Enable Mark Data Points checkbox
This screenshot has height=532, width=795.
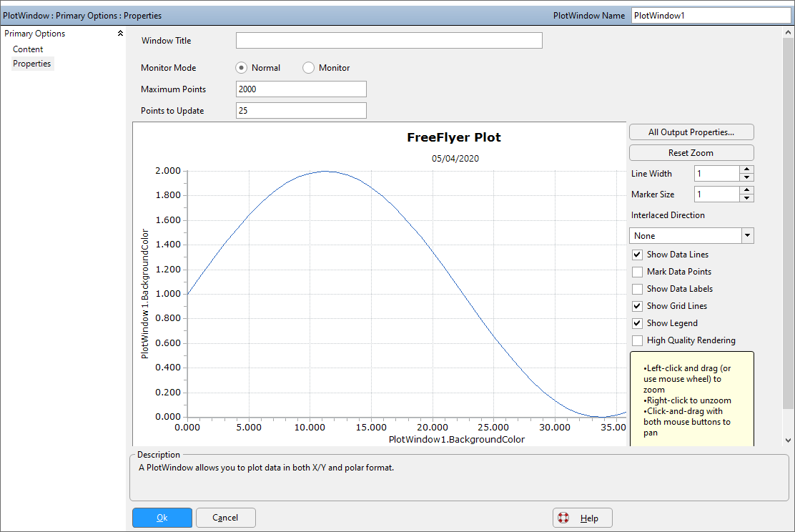(637, 272)
